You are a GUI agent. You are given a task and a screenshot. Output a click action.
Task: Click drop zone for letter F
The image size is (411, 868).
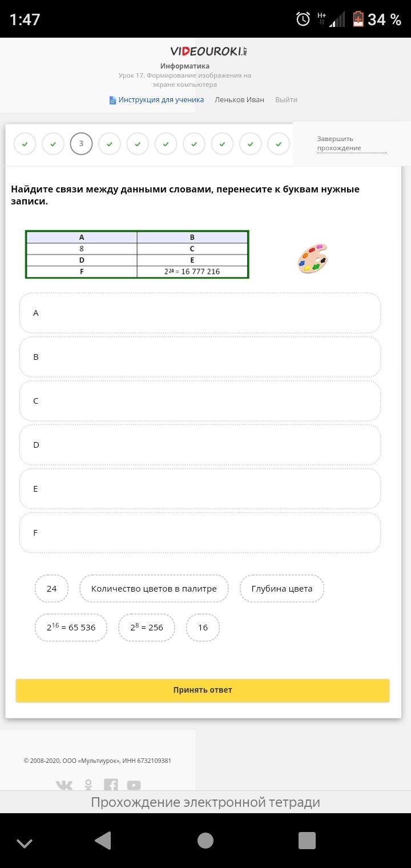point(200,533)
